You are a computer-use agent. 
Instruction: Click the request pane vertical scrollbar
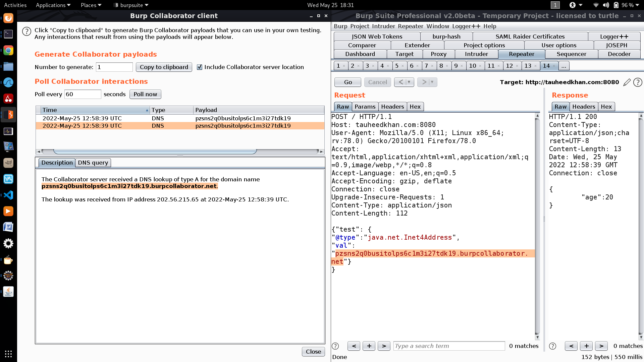click(537, 227)
